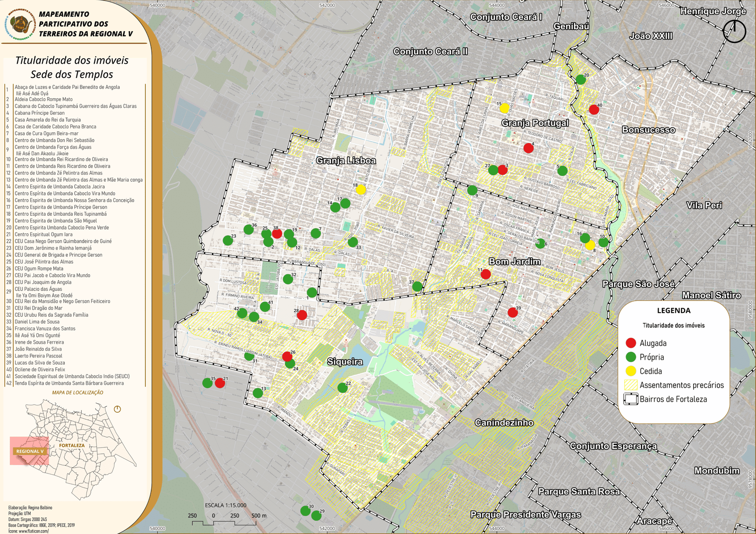Click the green Própria legend circle
The image size is (756, 534).
click(x=631, y=357)
